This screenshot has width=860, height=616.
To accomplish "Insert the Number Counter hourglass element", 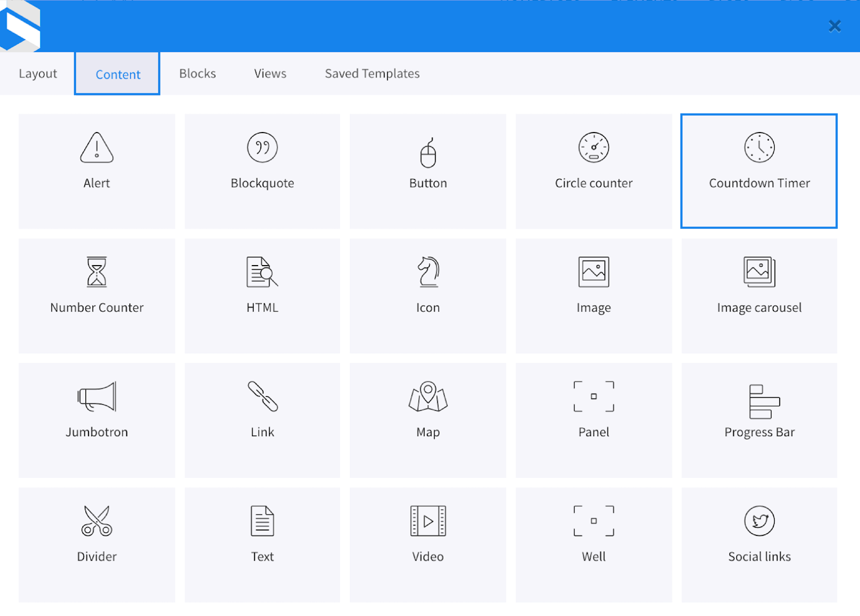I will coord(97,296).
